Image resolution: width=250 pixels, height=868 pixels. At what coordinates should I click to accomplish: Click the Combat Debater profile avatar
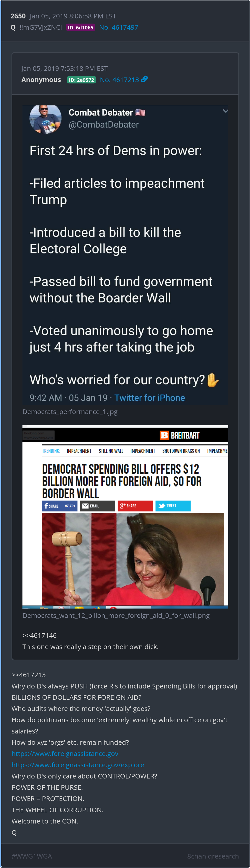click(x=46, y=119)
